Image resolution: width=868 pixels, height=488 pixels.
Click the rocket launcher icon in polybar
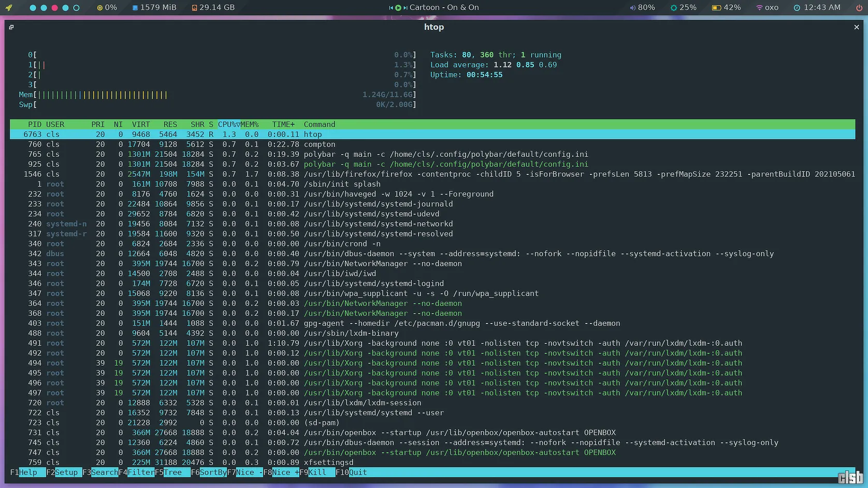9,8
